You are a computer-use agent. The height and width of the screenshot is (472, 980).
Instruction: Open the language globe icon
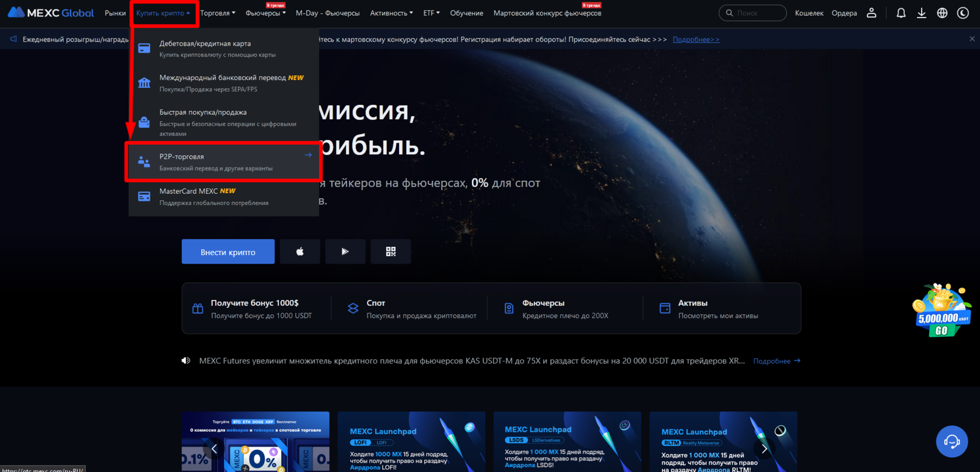coord(942,13)
